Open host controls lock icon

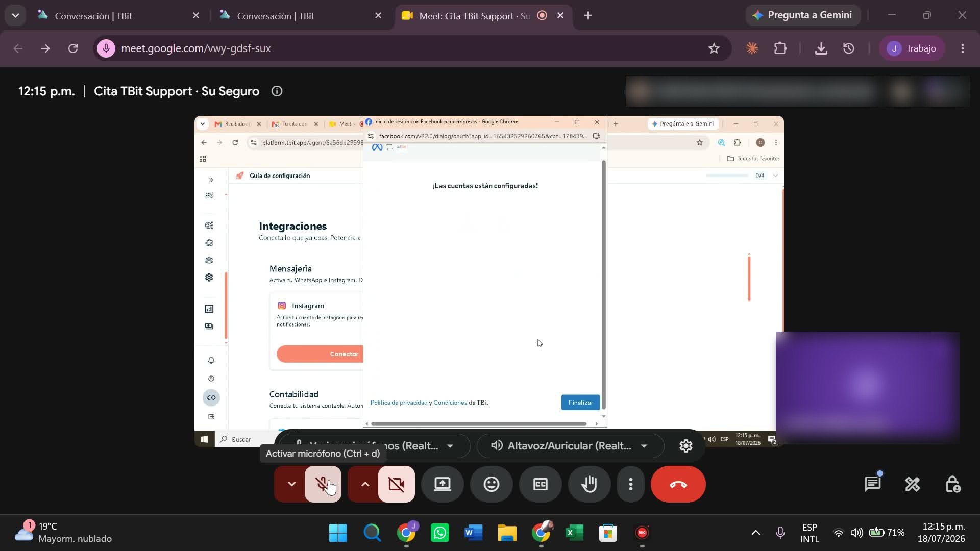click(x=952, y=484)
